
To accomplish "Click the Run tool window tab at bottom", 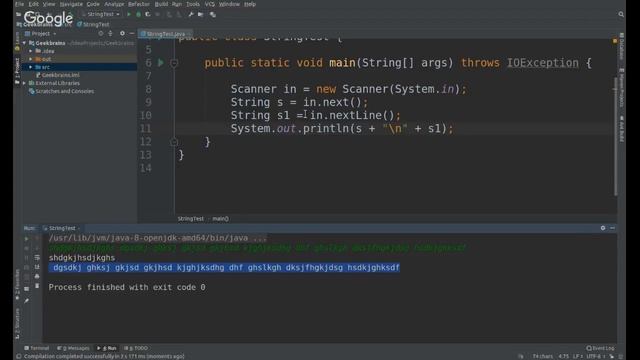I will point(107,348).
